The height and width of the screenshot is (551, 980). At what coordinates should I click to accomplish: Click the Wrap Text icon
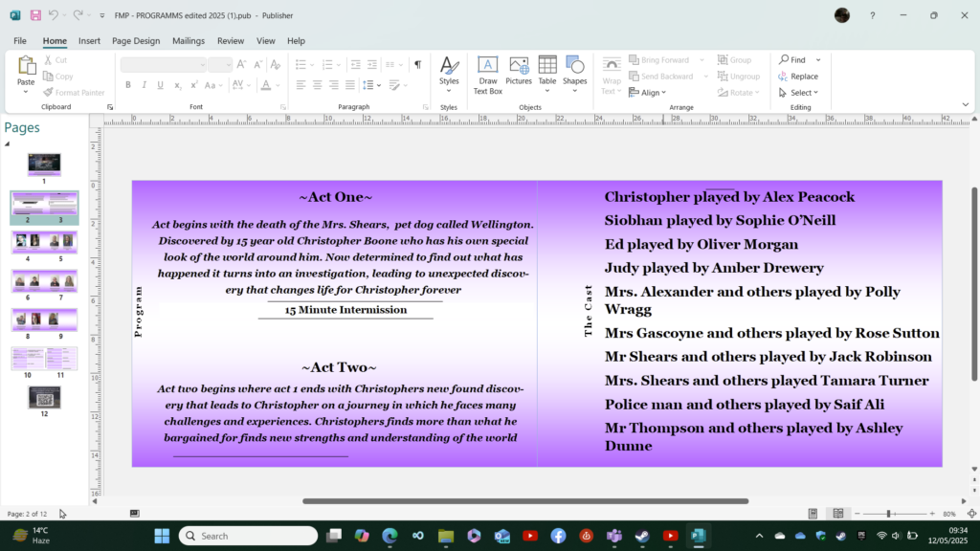[x=612, y=75]
